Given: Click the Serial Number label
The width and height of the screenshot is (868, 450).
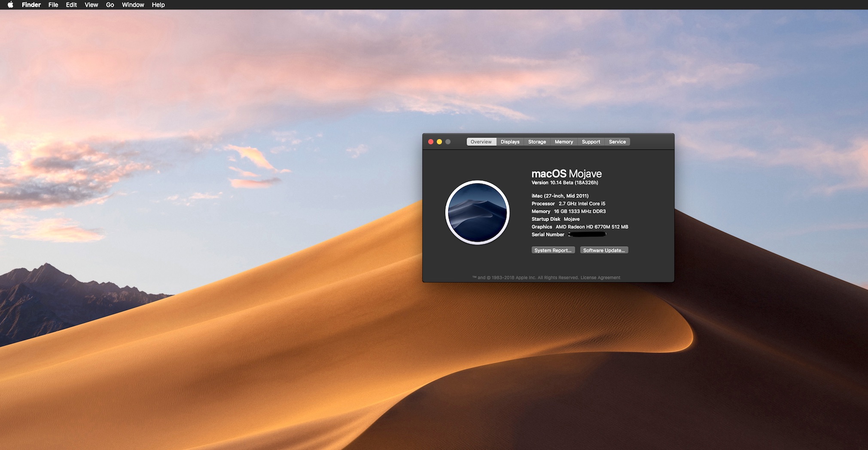Looking at the screenshot, I should pos(548,234).
